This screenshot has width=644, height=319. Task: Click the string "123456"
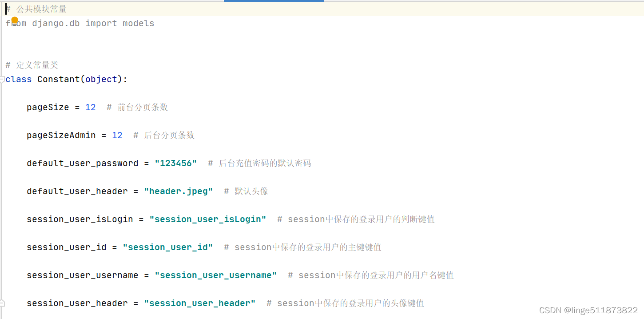(176, 163)
